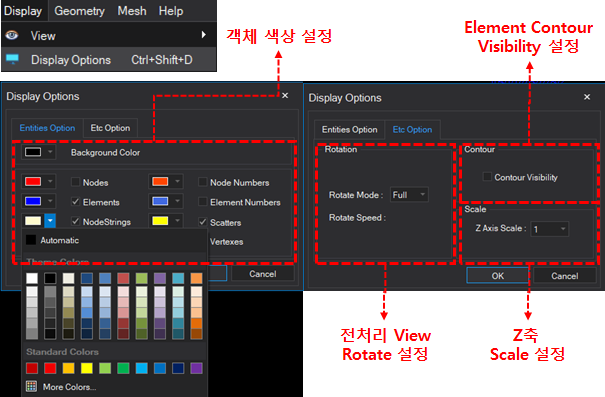Toggle the Contour Visibility checkbox
Screen dimensions: 605x397
(x=487, y=177)
